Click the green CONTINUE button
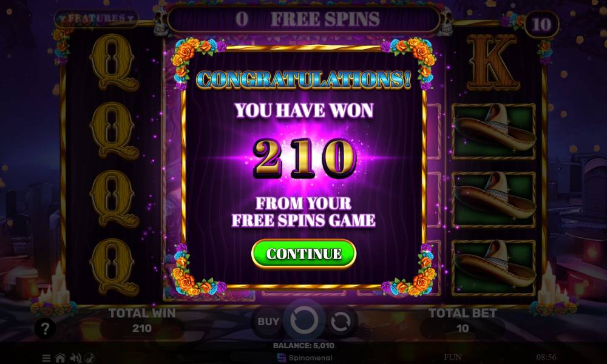607x364 pixels. 303,254
